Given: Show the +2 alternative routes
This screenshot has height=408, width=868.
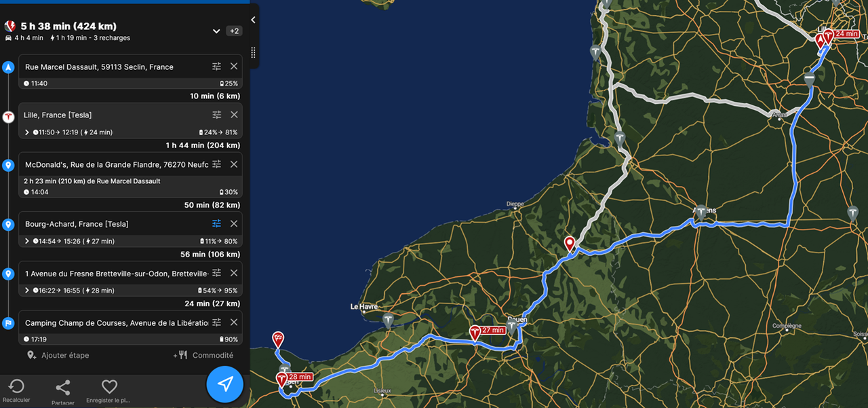Looking at the screenshot, I should pos(234,31).
